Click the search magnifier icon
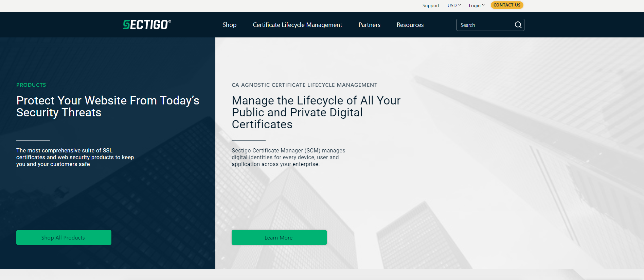 518,25
